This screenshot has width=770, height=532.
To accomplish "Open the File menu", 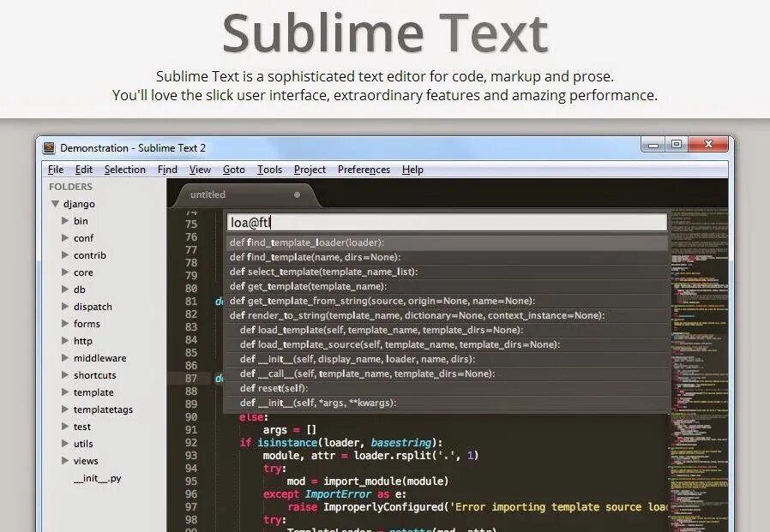I will [56, 170].
